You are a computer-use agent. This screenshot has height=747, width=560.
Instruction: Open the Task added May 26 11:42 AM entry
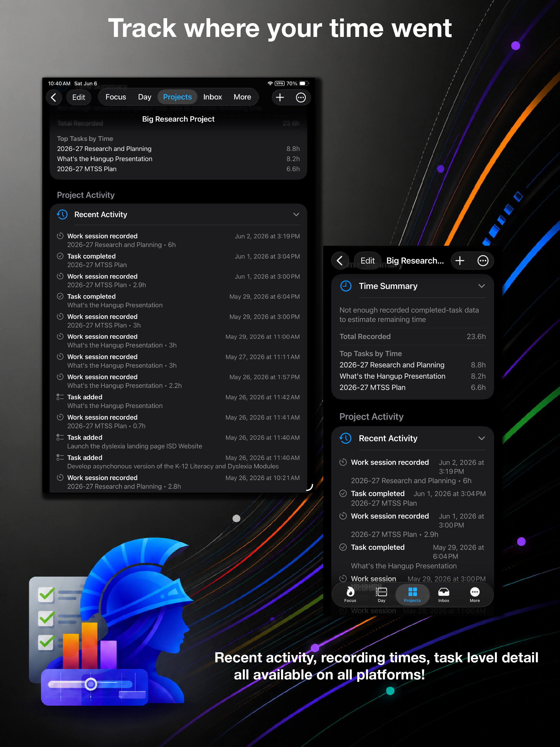[178, 401]
